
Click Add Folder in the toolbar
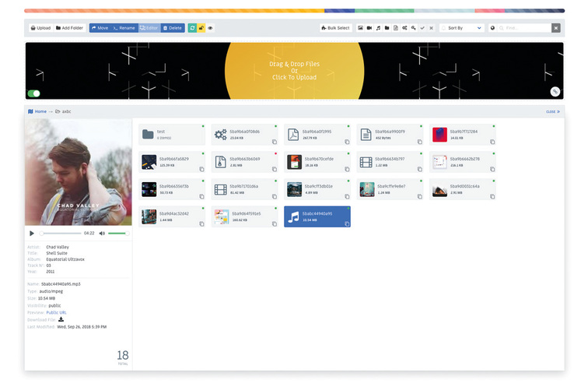pyautogui.click(x=69, y=28)
